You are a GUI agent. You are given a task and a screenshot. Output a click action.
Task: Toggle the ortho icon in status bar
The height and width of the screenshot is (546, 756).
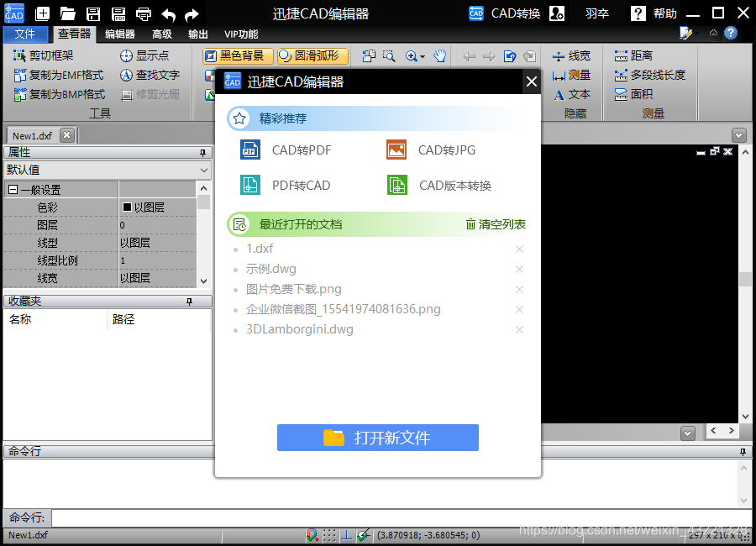pyautogui.click(x=346, y=535)
